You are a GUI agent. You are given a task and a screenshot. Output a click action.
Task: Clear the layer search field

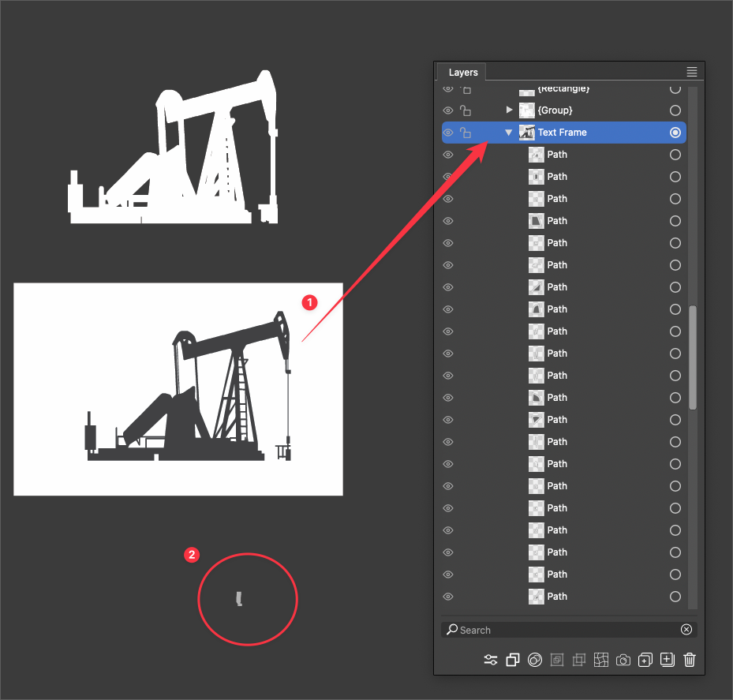(x=686, y=630)
